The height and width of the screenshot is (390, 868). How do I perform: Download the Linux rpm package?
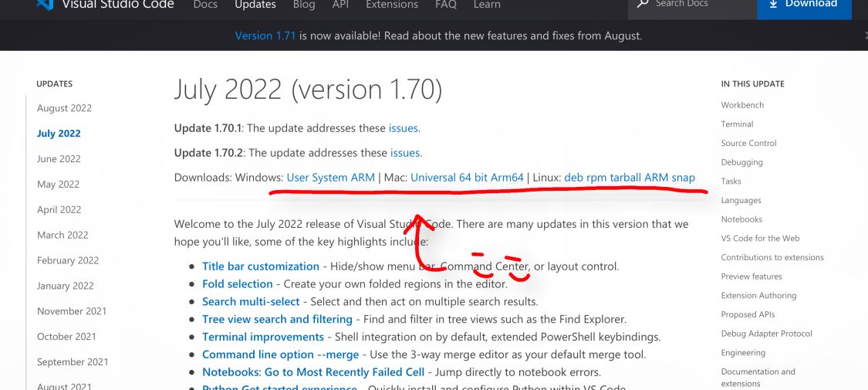point(596,178)
